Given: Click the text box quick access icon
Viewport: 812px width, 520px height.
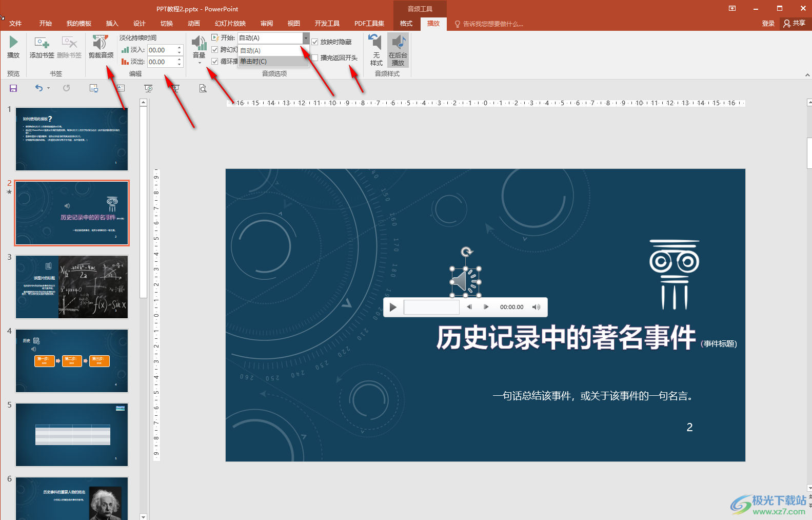Looking at the screenshot, I should (121, 88).
